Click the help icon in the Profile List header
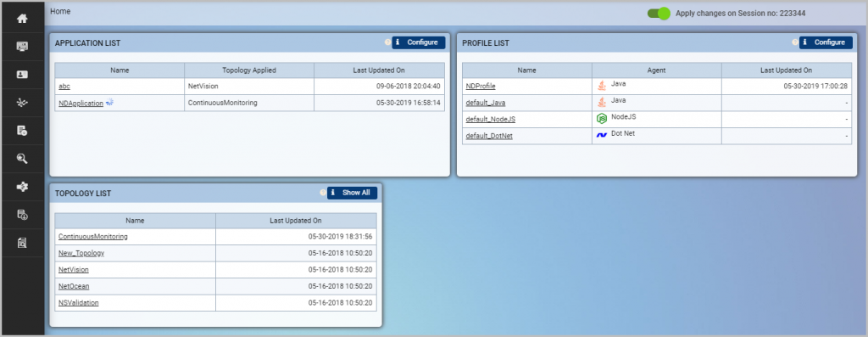Screen dimensions: 868x337 (795, 42)
